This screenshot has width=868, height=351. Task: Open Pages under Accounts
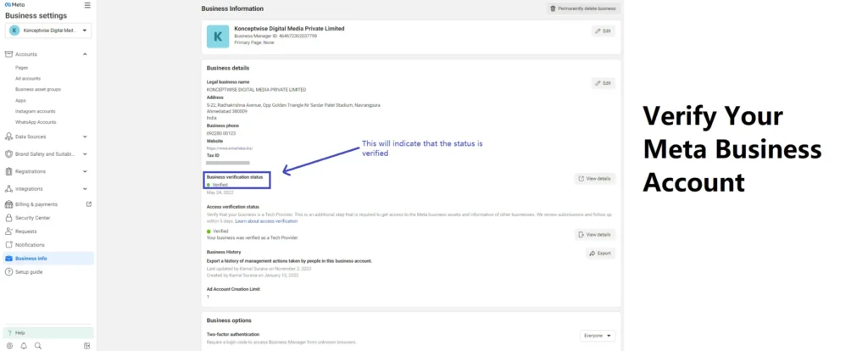21,68
